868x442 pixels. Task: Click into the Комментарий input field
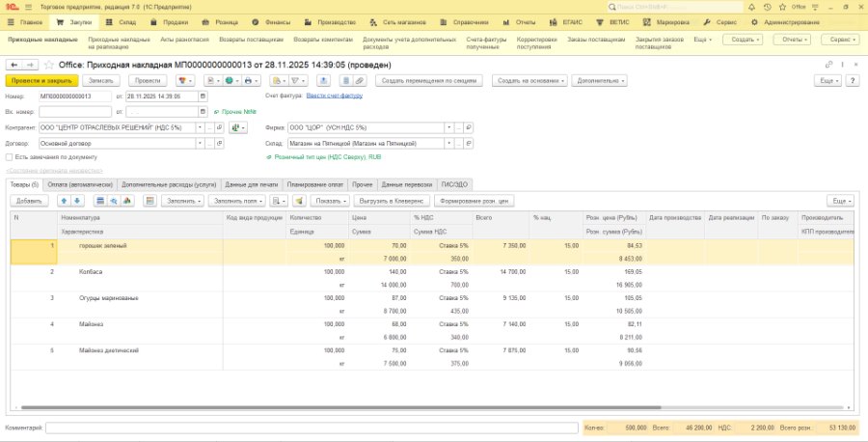pyautogui.click(x=312, y=428)
